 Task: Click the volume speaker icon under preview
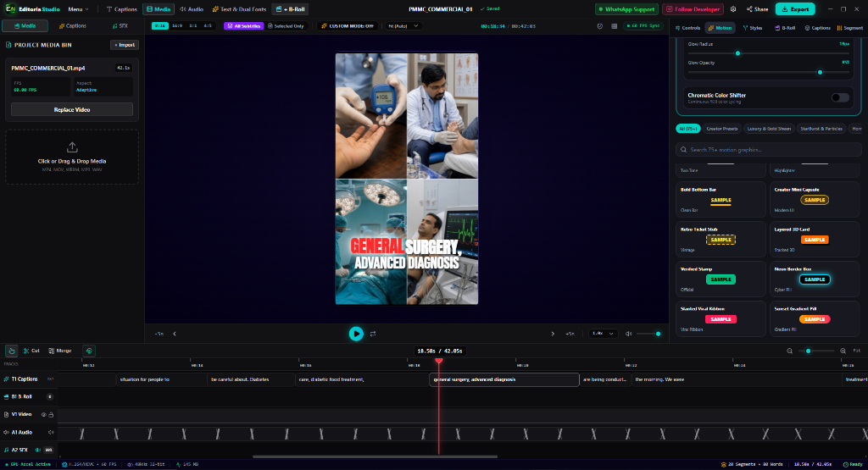(x=628, y=334)
